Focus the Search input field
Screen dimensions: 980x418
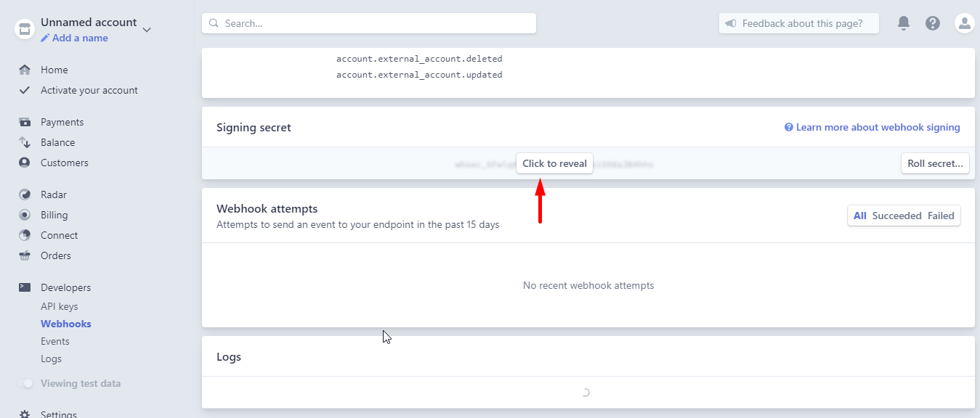coord(369,23)
